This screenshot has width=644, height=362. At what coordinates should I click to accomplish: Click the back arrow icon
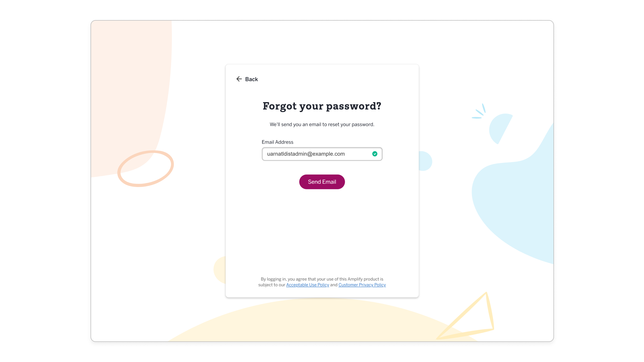pos(239,79)
